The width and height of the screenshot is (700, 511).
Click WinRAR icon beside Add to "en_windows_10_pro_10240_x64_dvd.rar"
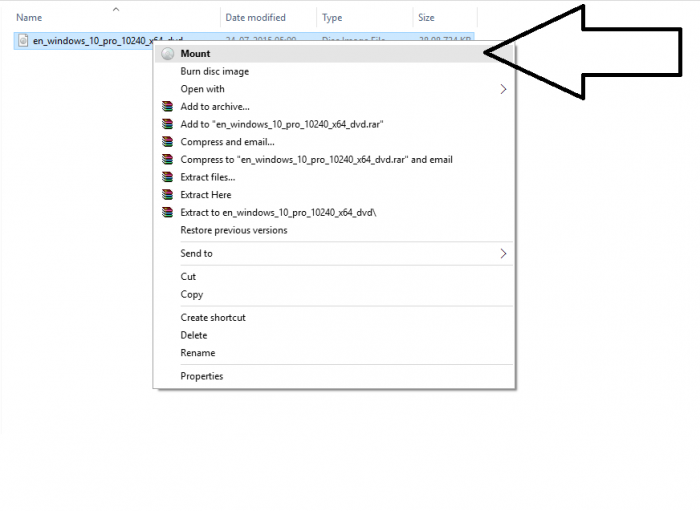point(167,124)
